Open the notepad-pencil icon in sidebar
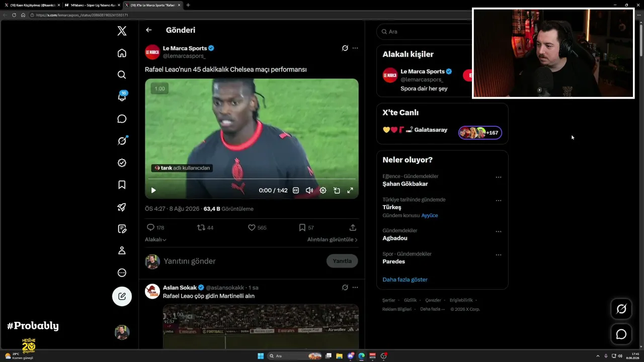The height and width of the screenshot is (362, 644). (x=122, y=229)
